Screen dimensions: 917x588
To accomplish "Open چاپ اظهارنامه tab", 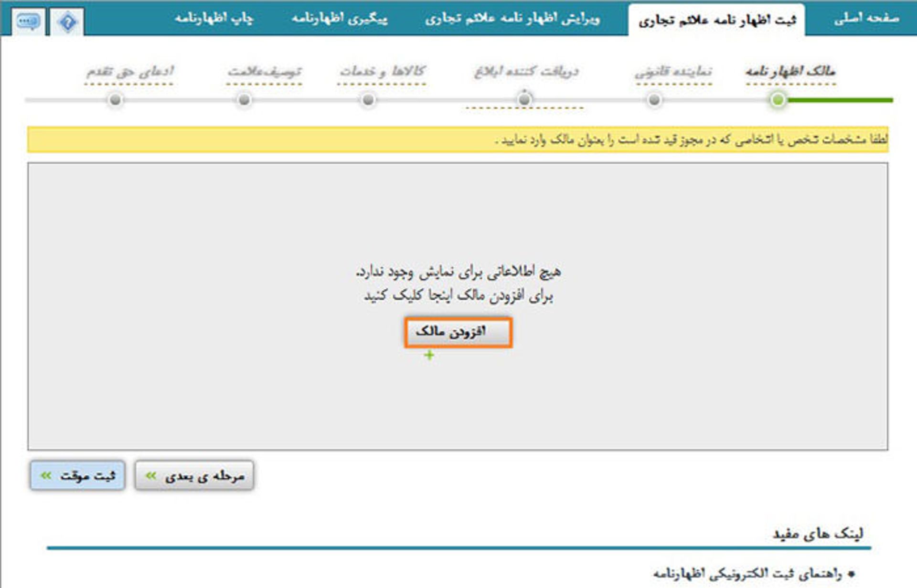I will point(213,19).
